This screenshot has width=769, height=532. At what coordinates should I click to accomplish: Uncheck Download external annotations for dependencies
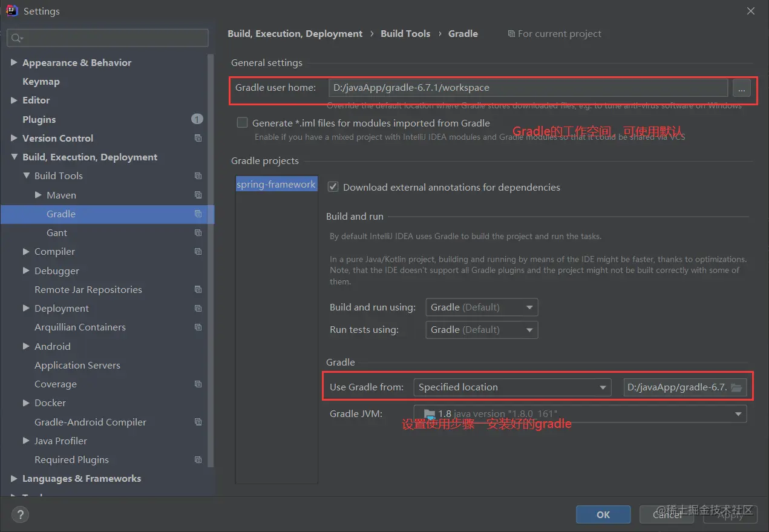[x=333, y=187]
